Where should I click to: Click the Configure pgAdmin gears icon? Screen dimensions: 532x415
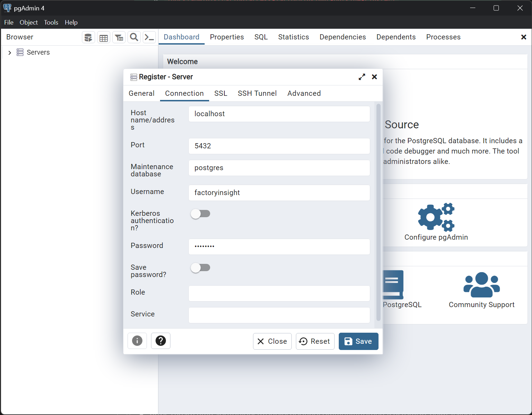(x=436, y=217)
